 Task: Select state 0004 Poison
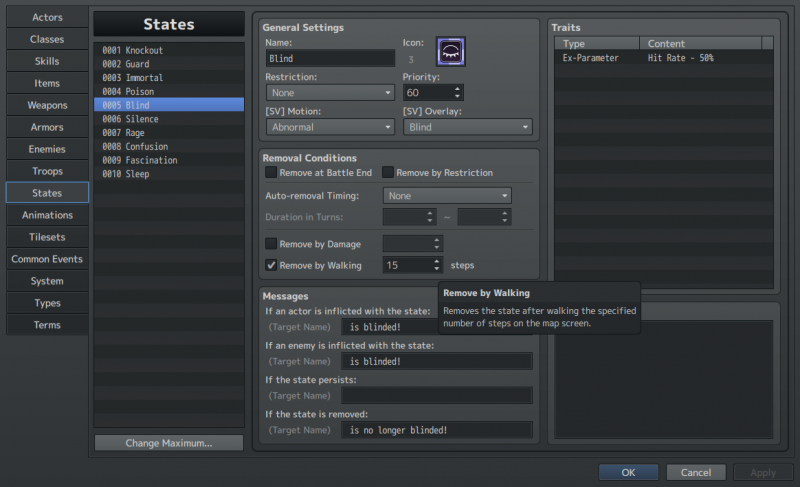[x=169, y=91]
